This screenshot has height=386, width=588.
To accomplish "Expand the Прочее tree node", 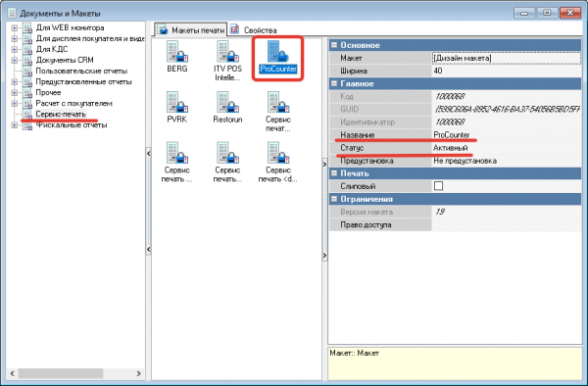I will coord(15,92).
